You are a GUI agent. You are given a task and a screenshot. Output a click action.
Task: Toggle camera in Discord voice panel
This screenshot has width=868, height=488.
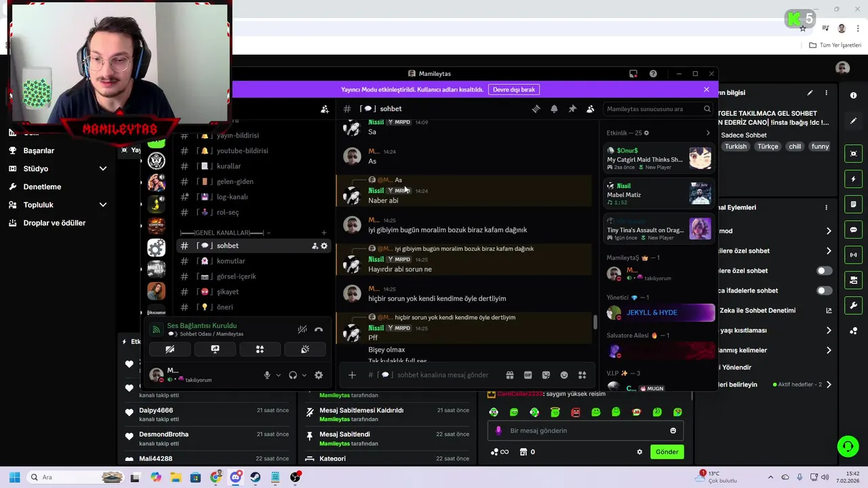click(x=170, y=349)
